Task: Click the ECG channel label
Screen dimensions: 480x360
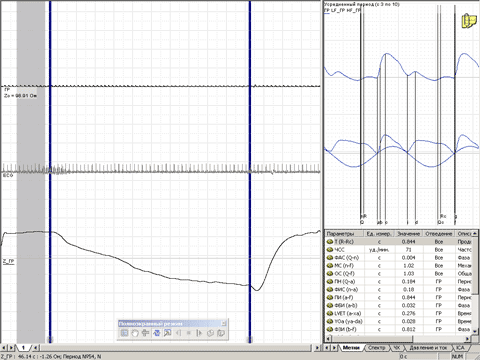Action: coord(7,175)
